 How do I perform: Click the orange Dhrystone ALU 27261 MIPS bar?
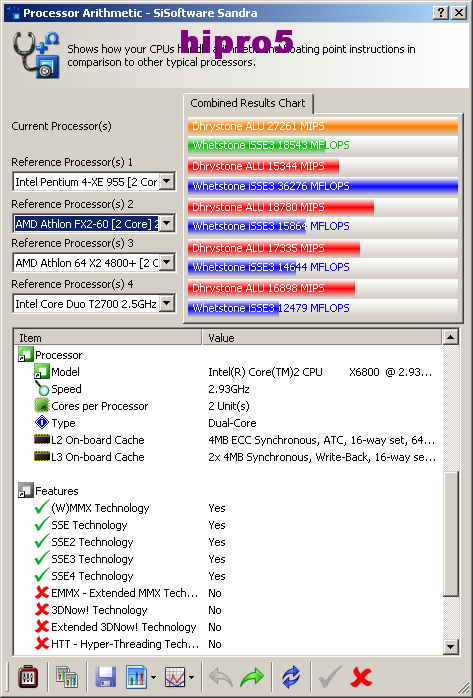[x=323, y=126]
